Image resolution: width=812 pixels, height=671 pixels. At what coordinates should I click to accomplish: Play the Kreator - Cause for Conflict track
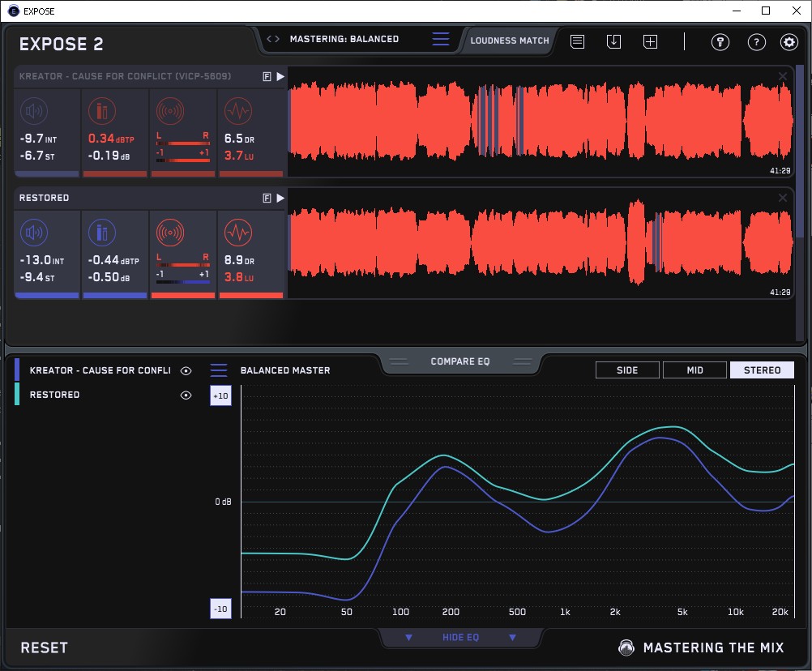click(280, 76)
